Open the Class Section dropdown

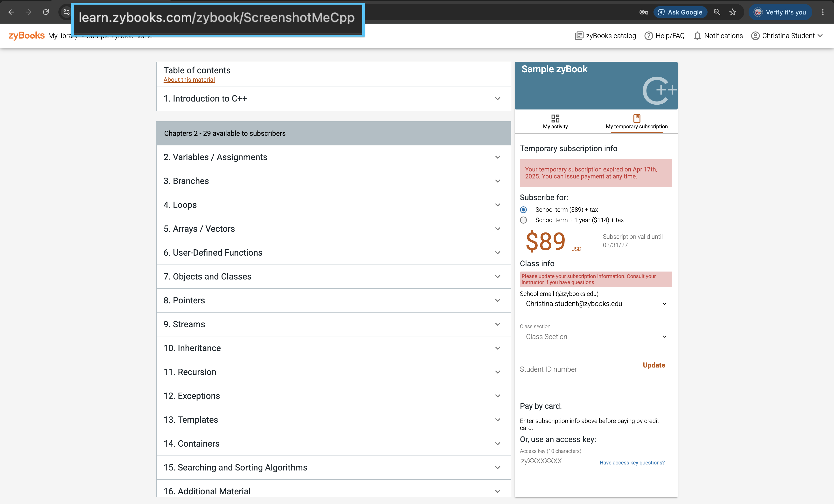tap(596, 337)
